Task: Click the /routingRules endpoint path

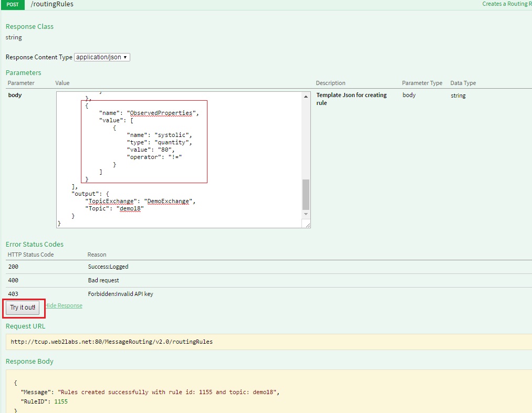Action: tap(52, 4)
